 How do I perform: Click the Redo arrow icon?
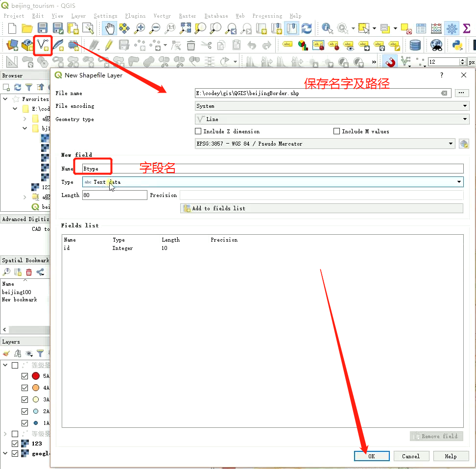click(x=266, y=45)
